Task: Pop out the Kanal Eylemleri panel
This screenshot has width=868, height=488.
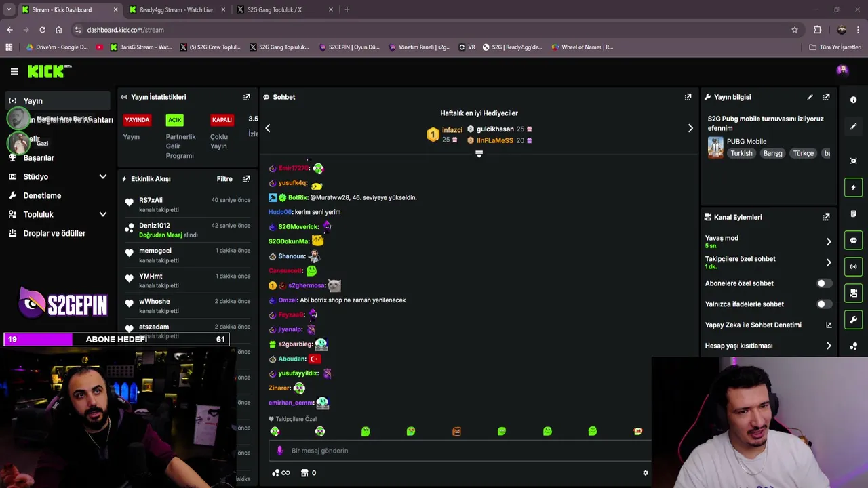Action: (x=826, y=218)
